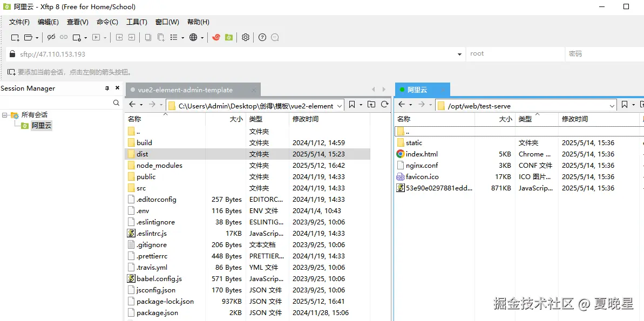
Task: Click the local pane up-folder icon
Action: coord(371,105)
